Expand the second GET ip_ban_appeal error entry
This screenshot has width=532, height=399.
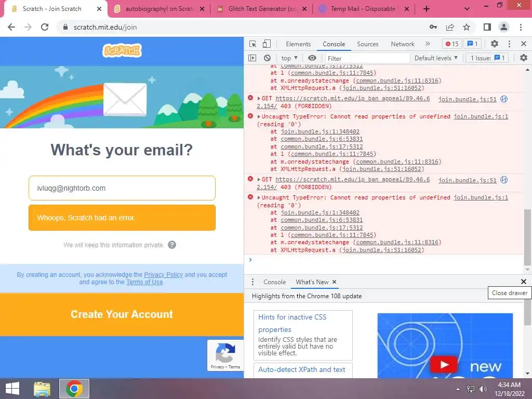click(x=259, y=179)
